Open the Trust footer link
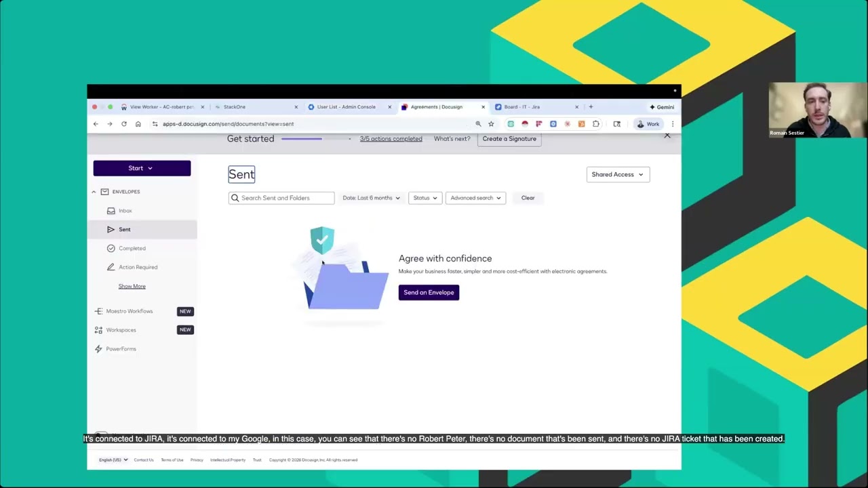868x488 pixels. coord(257,460)
